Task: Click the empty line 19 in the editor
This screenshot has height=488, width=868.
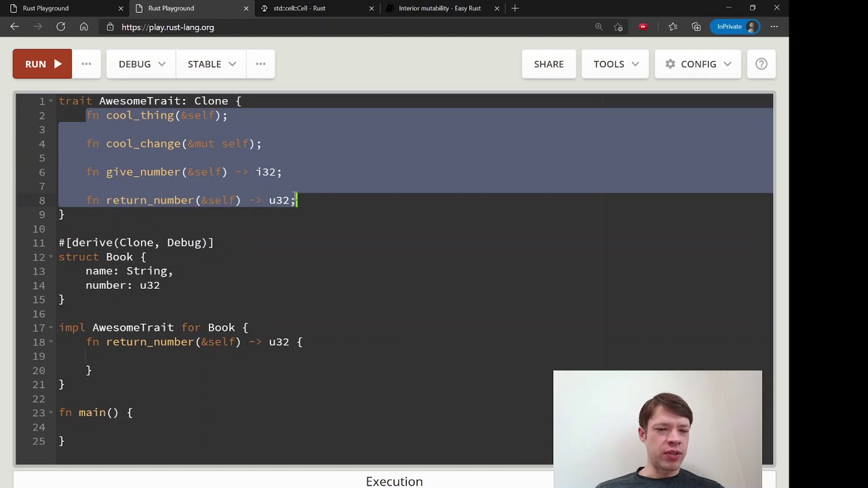Action: coord(415,356)
